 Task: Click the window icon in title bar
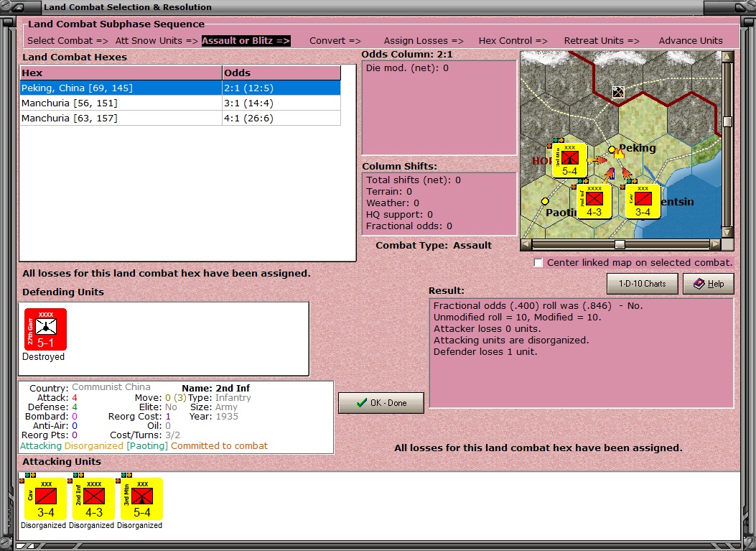click(x=18, y=6)
